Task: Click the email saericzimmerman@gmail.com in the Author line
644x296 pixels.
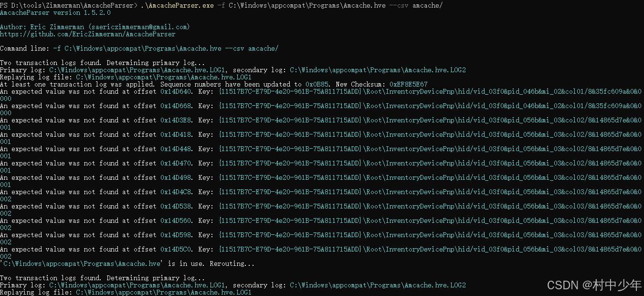Action: tap(139, 27)
